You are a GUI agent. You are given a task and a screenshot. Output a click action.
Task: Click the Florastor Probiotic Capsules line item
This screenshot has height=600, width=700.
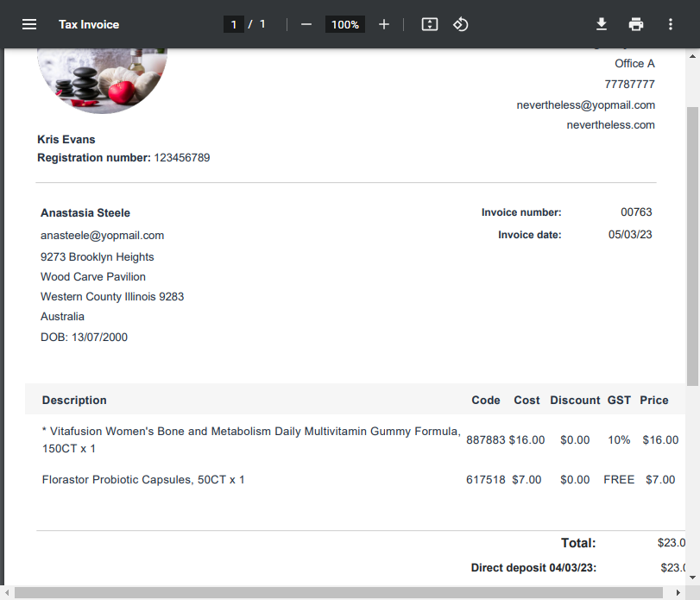[143, 479]
